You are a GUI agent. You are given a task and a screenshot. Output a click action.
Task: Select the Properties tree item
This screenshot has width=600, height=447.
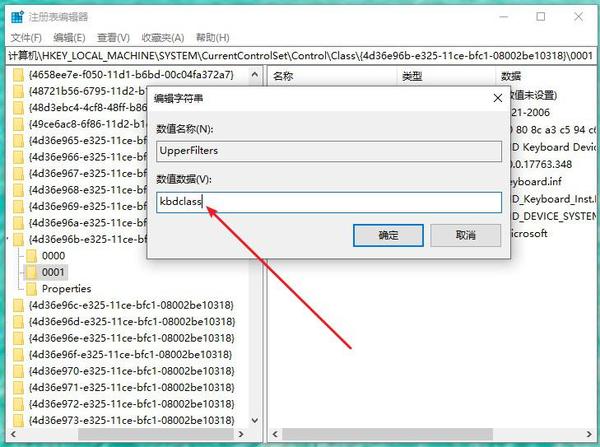(x=67, y=289)
